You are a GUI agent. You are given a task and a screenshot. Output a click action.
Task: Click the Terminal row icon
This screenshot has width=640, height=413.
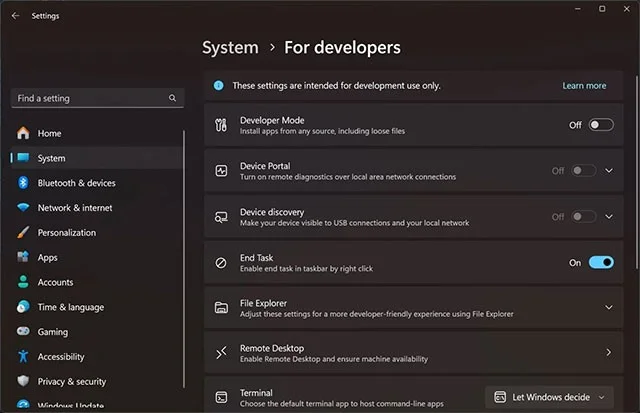coord(221,397)
